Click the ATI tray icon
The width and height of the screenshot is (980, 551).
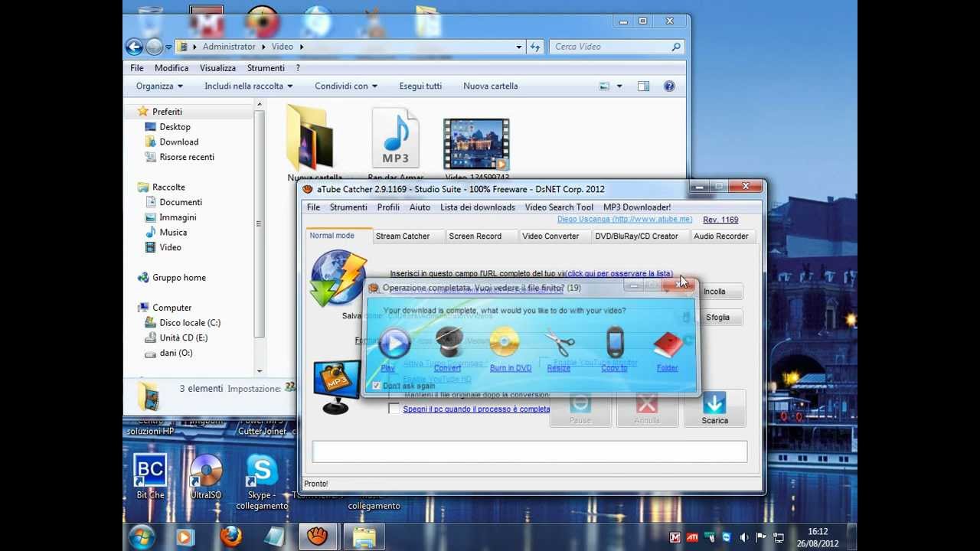(692, 537)
